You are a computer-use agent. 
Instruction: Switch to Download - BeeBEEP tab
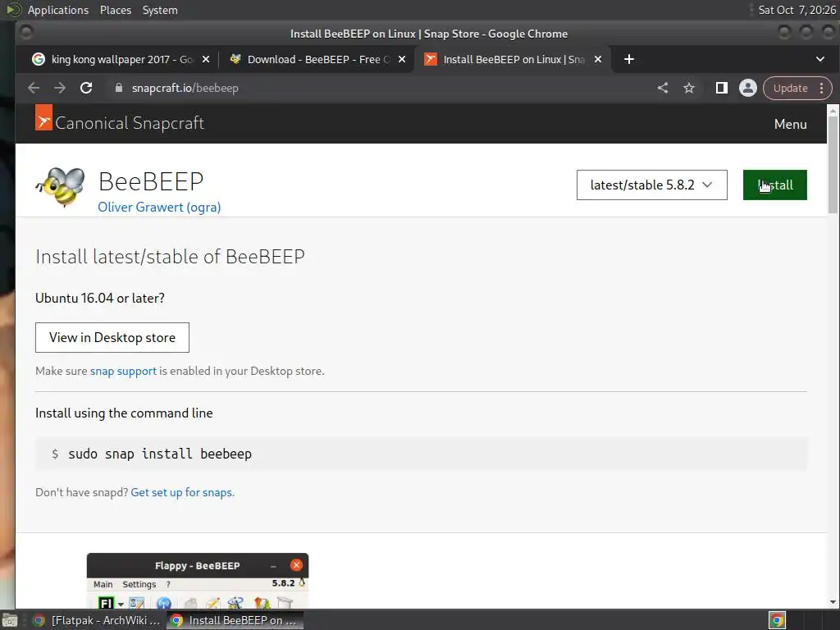click(317, 59)
